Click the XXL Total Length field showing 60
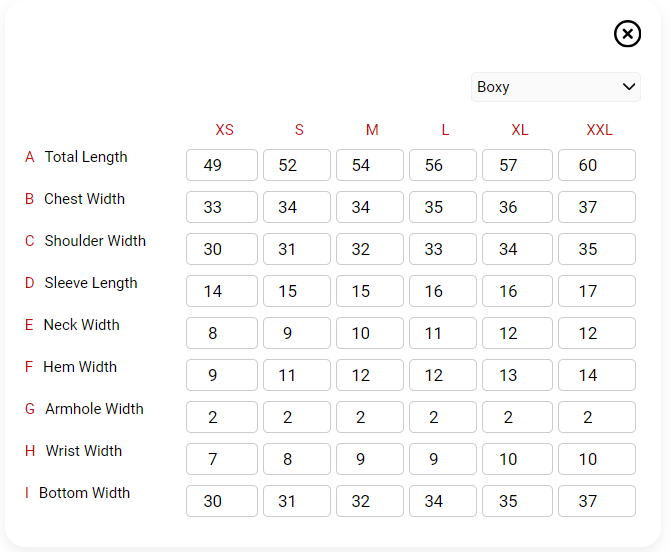This screenshot has height=552, width=671. coord(597,165)
